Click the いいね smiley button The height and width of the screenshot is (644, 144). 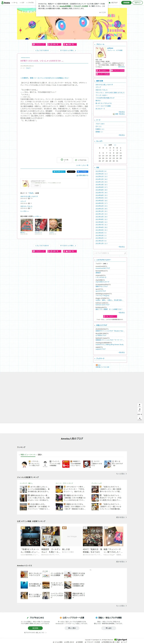tap(64, 160)
